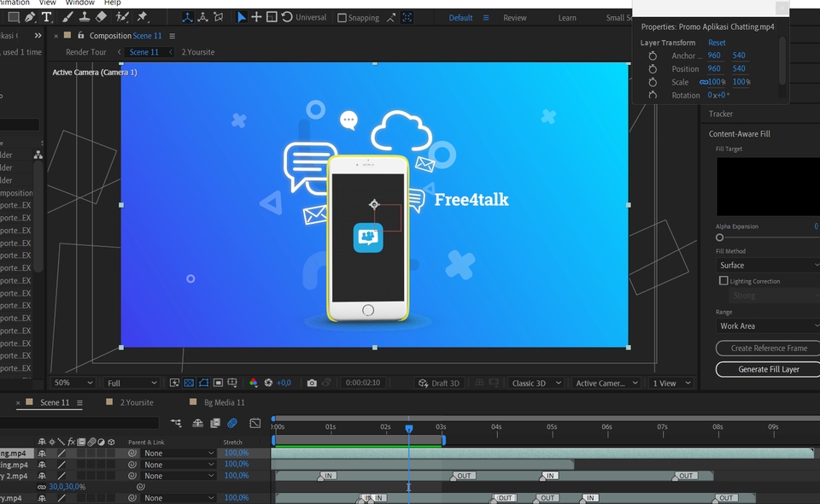This screenshot has height=504, width=820.
Task: Click the Graph Editor icon in timeline
Action: point(255,423)
